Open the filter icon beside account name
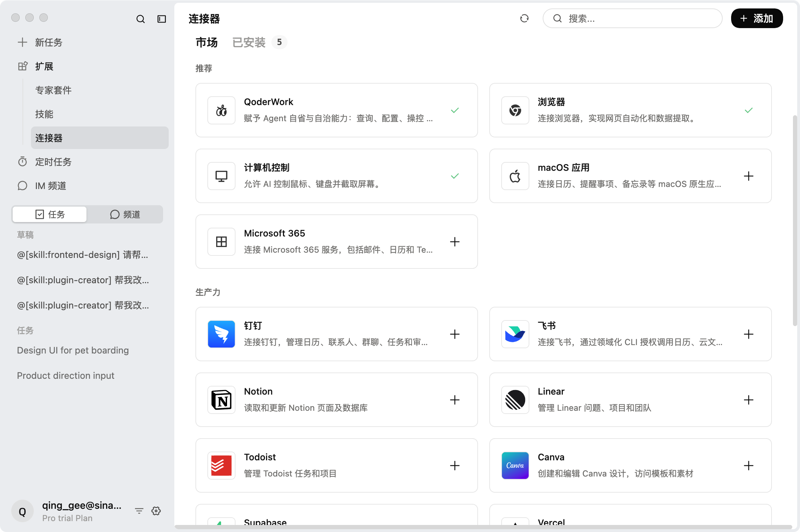 tap(139, 511)
